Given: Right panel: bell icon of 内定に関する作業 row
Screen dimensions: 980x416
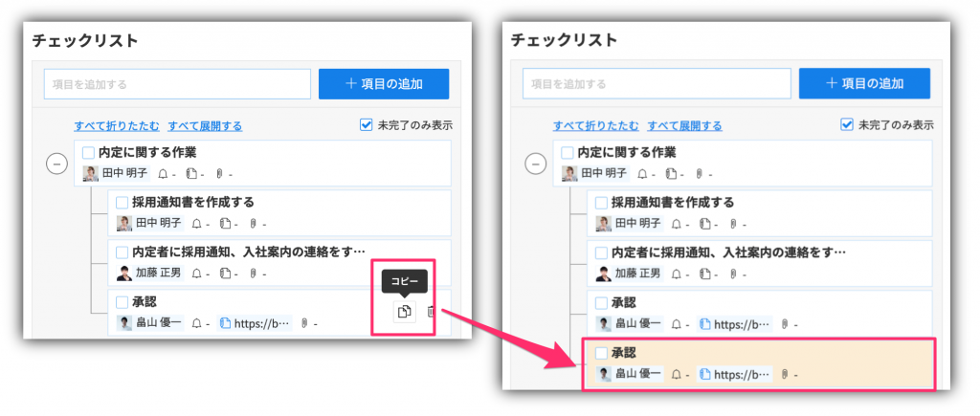Looking at the screenshot, I should (643, 174).
